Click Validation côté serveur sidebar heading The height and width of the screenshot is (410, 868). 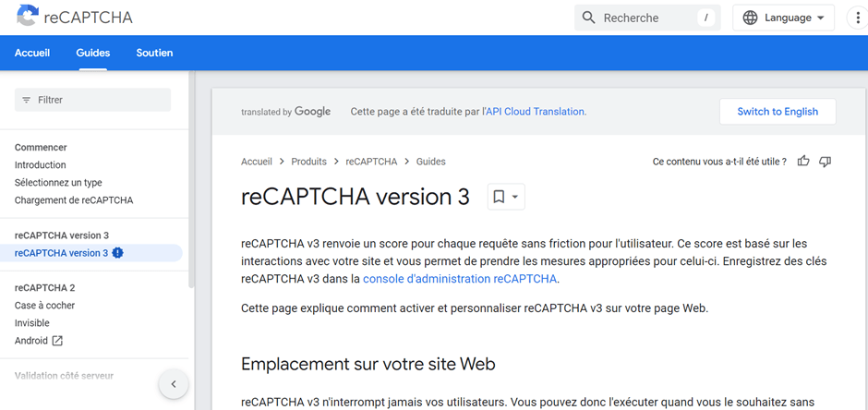(64, 376)
